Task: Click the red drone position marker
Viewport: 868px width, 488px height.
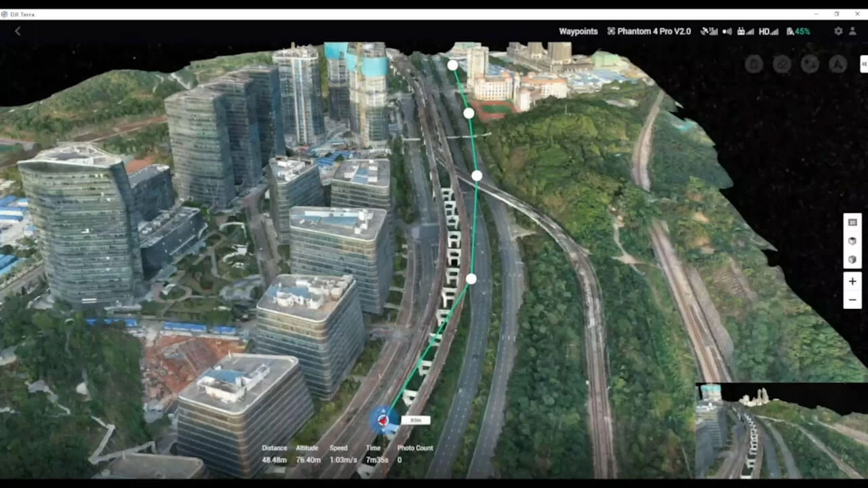Action: click(x=383, y=420)
